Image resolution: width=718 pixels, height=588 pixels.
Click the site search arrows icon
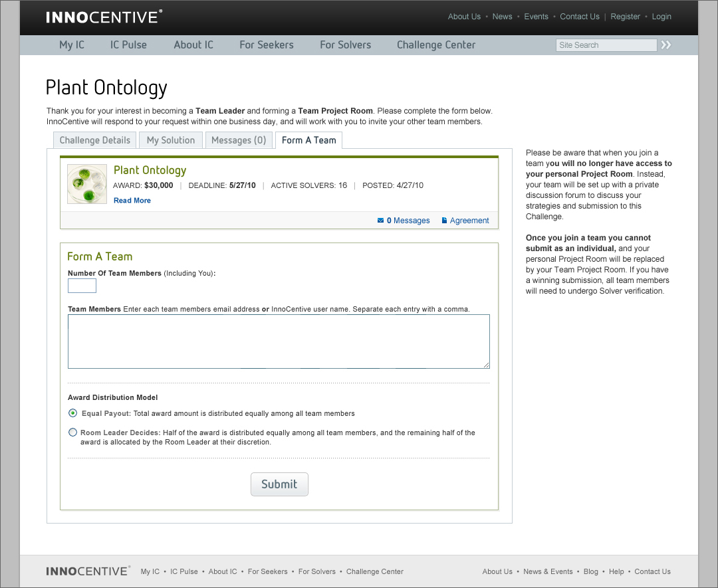pos(666,45)
